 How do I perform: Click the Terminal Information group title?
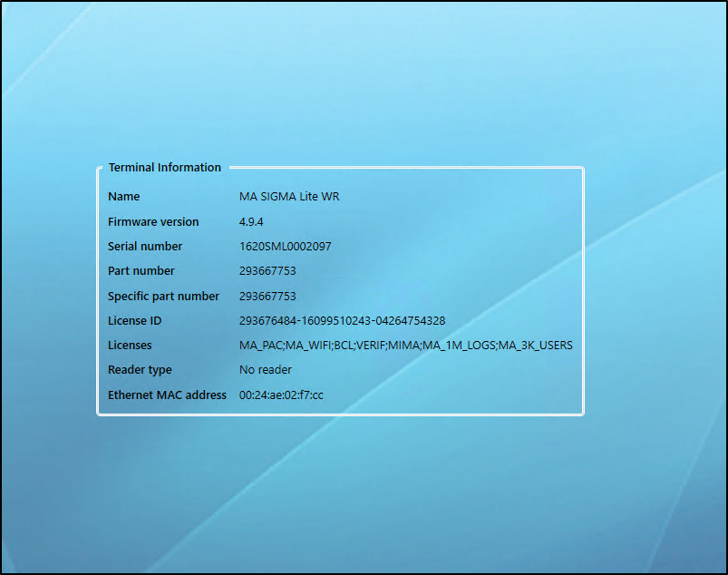[165, 167]
